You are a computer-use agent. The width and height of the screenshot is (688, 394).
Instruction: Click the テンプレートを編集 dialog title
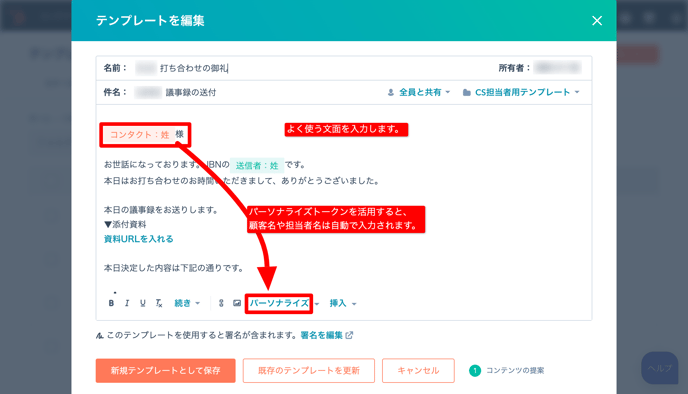150,21
